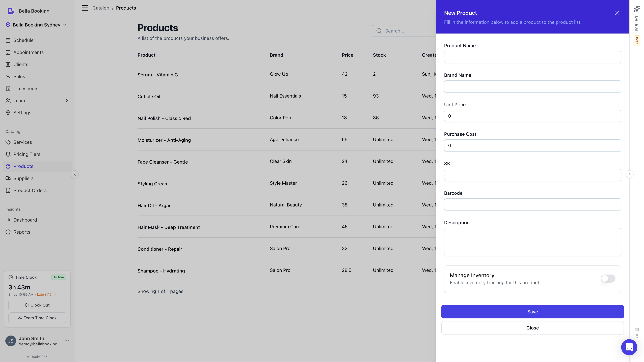The image size is (644, 362).
Task: Click the Clock Out button
Action: 37,305
